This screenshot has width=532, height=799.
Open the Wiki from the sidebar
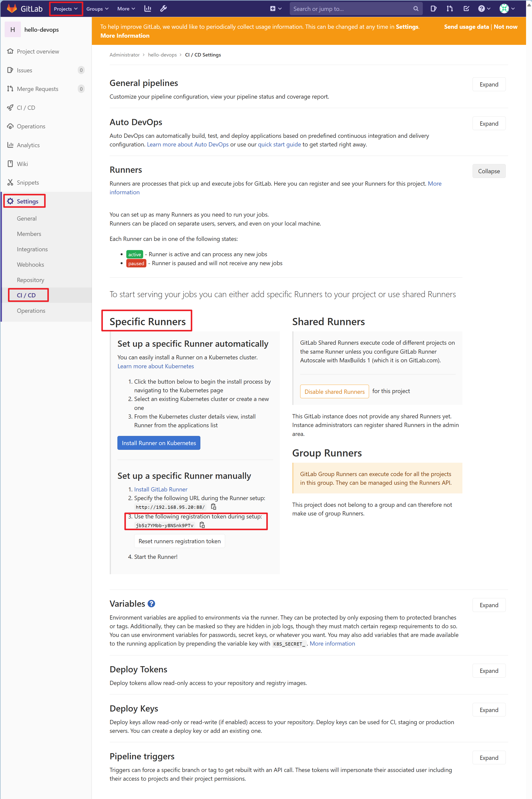(22, 164)
